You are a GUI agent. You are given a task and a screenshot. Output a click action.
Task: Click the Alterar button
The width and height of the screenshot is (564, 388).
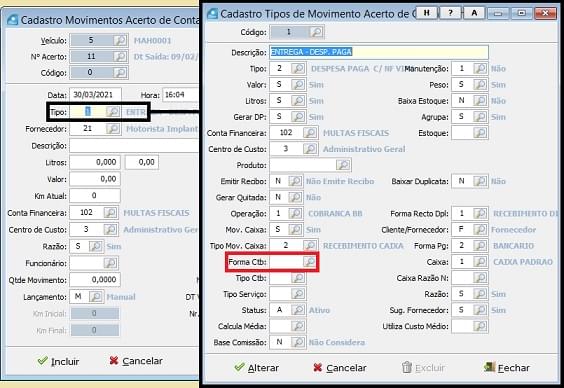pyautogui.click(x=256, y=368)
